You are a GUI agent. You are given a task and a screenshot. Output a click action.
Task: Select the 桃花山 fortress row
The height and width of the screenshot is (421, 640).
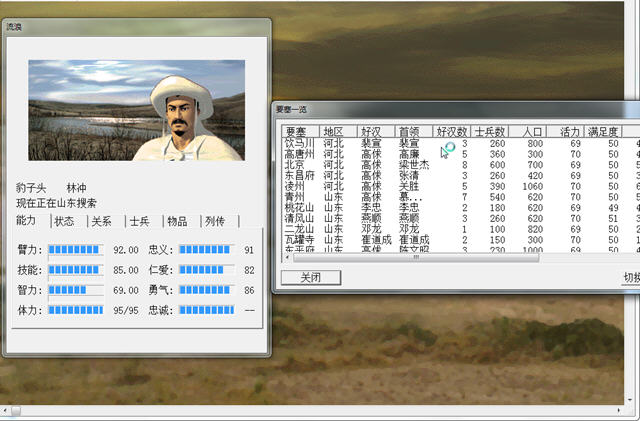click(460, 207)
